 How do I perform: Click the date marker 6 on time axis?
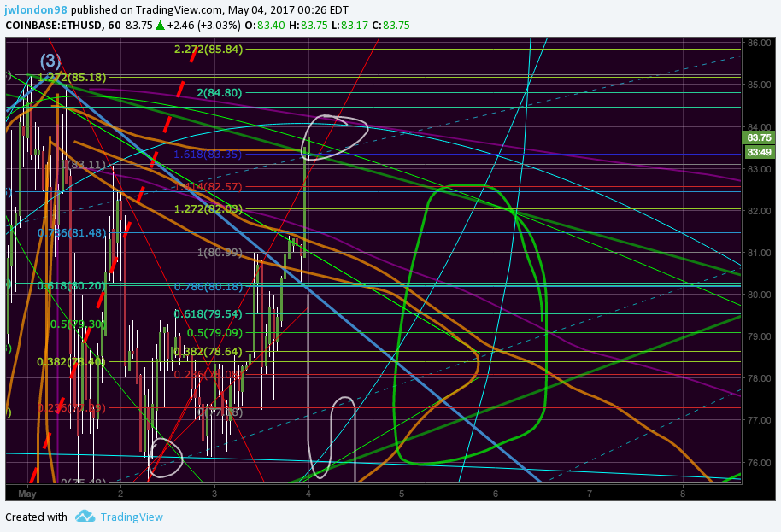click(496, 494)
